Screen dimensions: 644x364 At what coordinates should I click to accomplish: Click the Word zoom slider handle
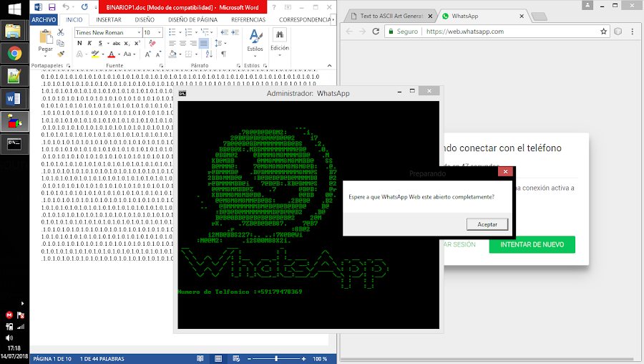pyautogui.click(x=276, y=359)
